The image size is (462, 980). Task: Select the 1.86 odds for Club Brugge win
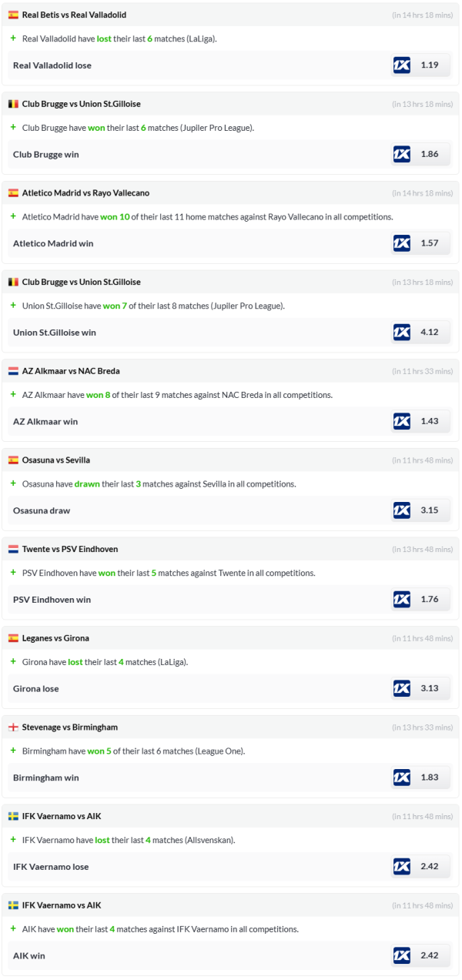pyautogui.click(x=430, y=155)
